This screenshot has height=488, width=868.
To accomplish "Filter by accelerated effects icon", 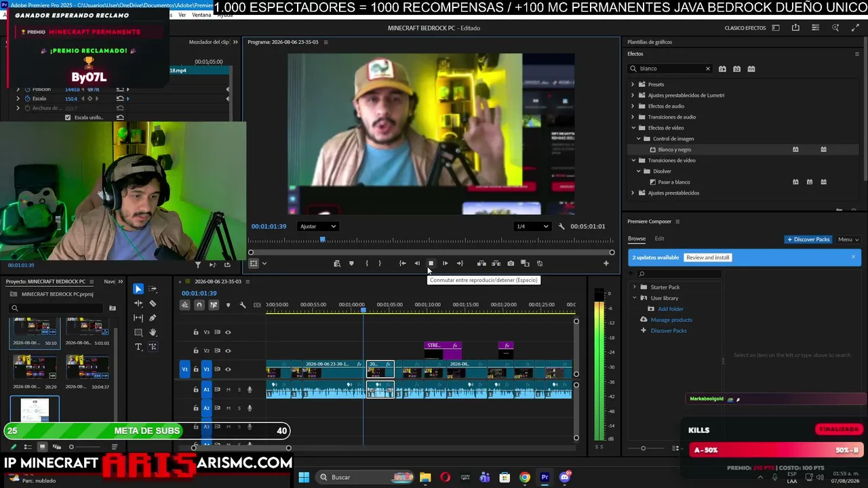I will click(722, 69).
